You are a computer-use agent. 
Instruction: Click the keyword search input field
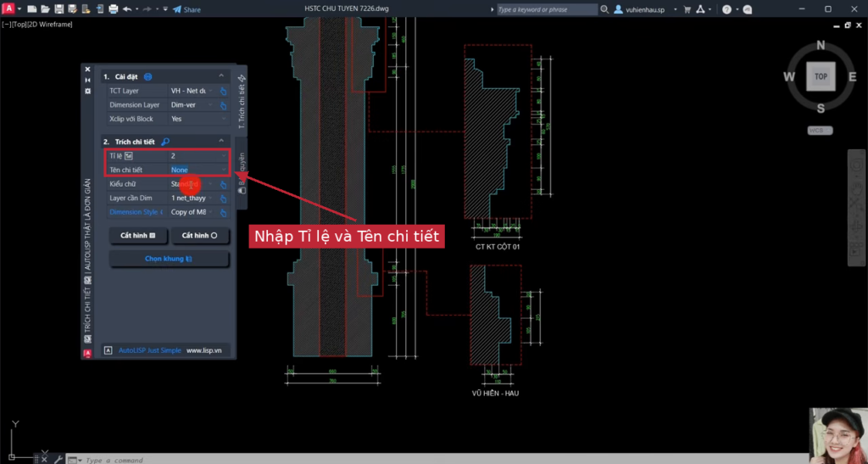click(547, 9)
